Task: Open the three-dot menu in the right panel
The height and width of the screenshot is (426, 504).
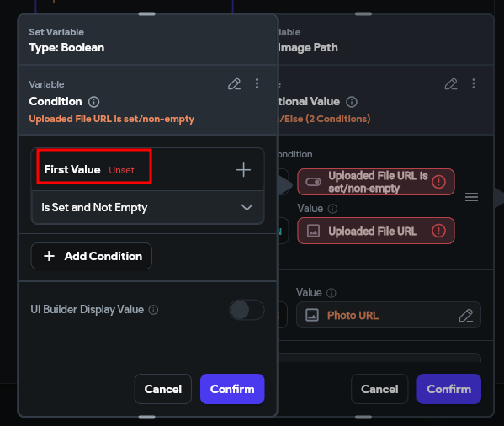Action: point(474,83)
